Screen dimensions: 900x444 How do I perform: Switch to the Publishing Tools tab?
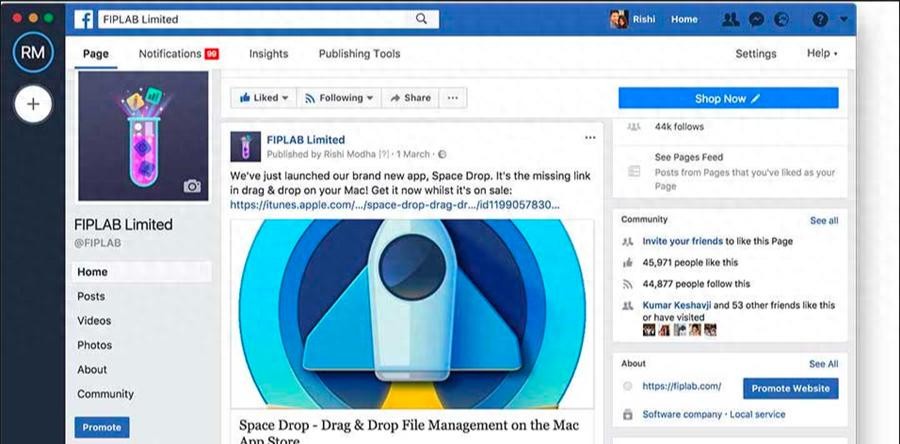click(x=359, y=54)
